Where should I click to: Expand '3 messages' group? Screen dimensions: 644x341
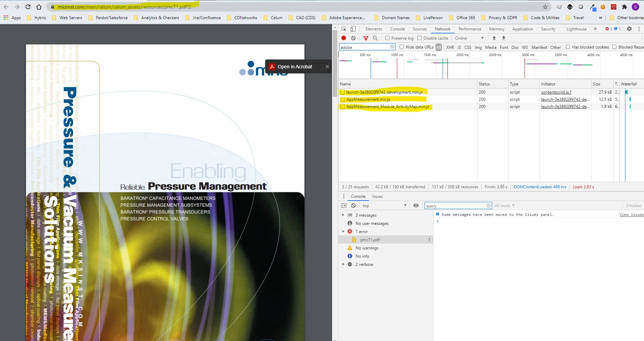coord(343,215)
